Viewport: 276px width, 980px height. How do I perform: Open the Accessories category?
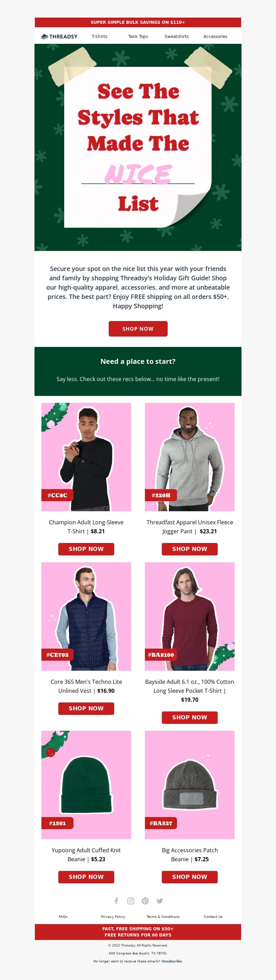click(x=215, y=37)
